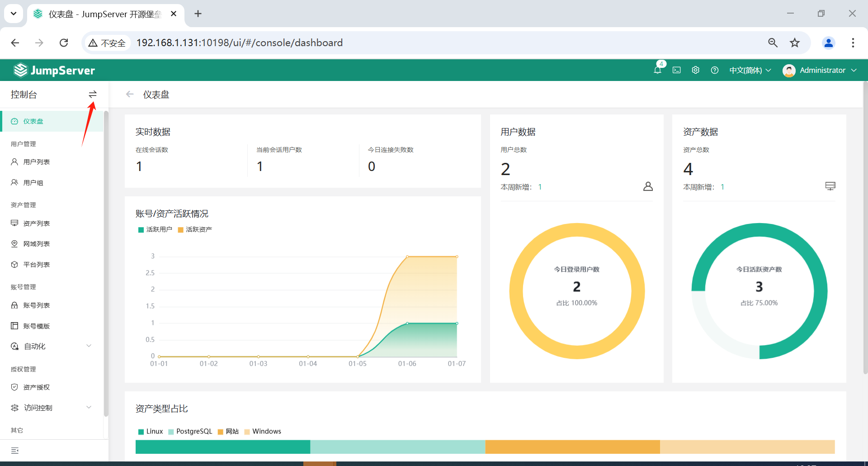Click the 01-07 data point on 活跃用户 line
868x466 pixels.
(457, 323)
